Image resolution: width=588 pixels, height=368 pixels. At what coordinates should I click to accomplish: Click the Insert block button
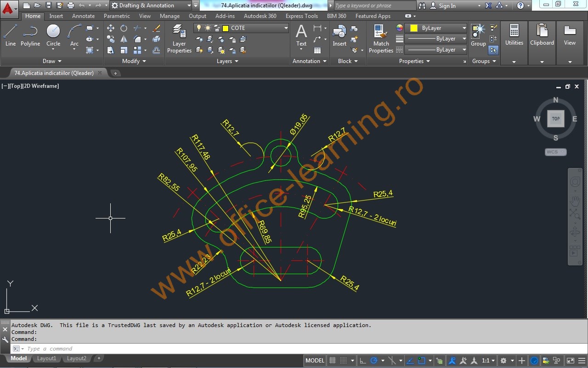pos(339,35)
